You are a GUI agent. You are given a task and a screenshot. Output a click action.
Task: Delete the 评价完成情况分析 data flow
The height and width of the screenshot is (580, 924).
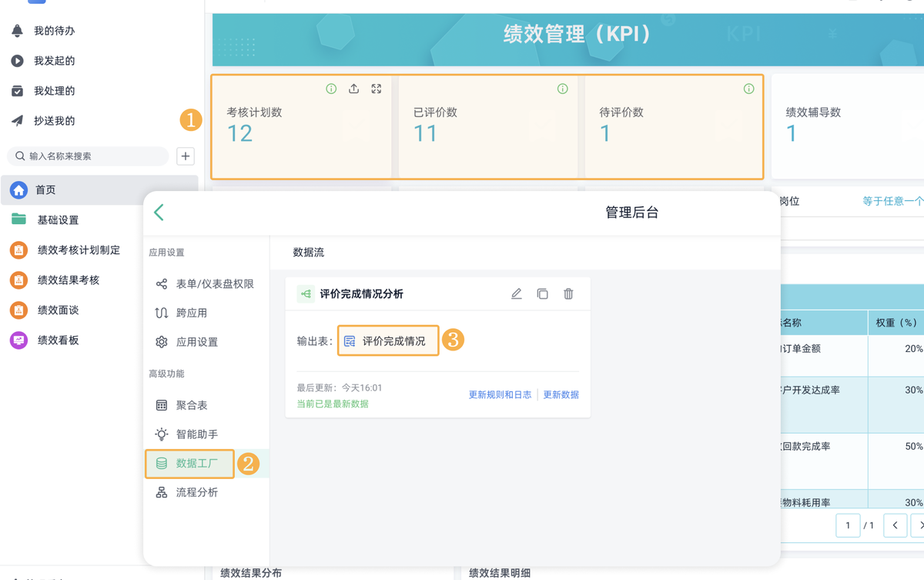click(x=568, y=293)
